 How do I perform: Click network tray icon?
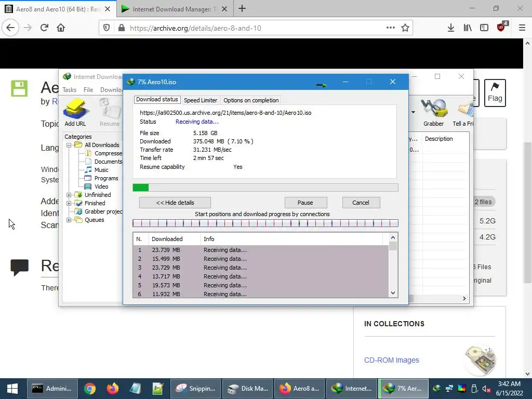[x=449, y=388]
